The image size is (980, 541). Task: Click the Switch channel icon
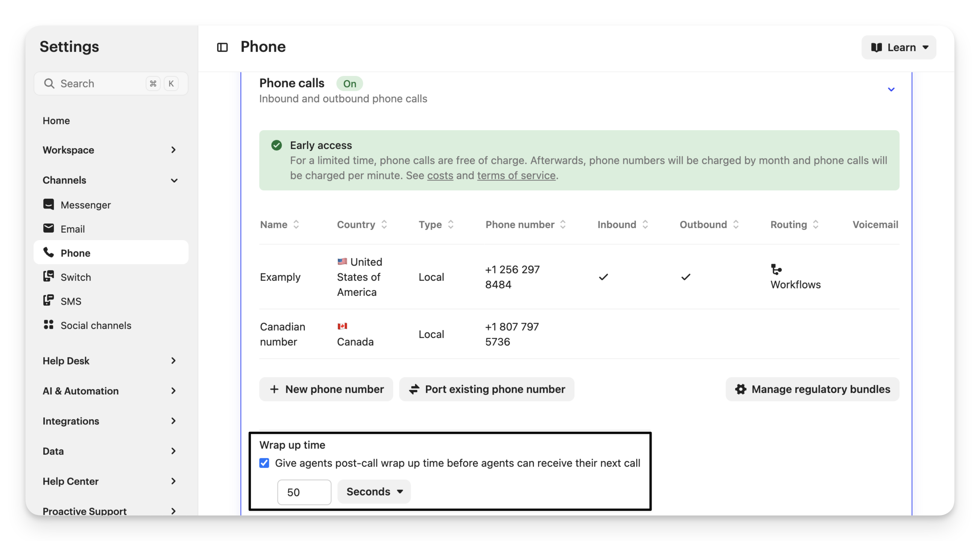coord(48,276)
